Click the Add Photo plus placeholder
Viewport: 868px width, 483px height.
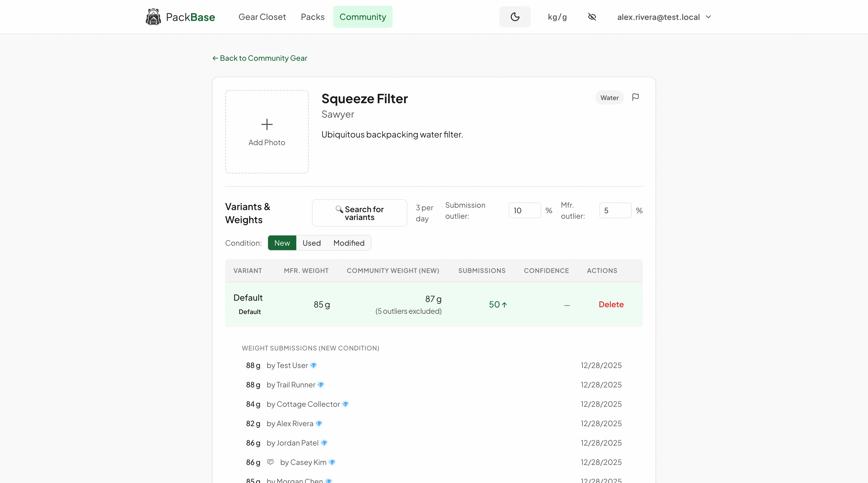point(267,132)
